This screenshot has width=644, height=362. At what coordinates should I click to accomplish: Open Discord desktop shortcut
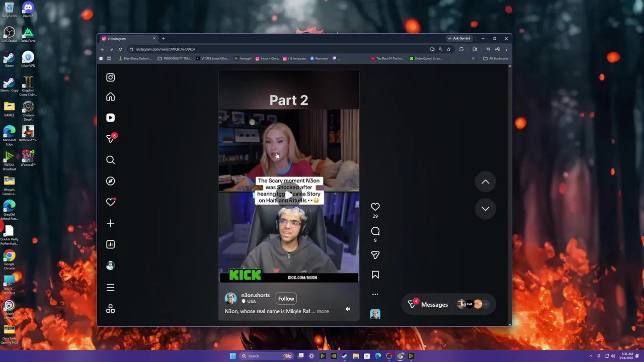28,10
